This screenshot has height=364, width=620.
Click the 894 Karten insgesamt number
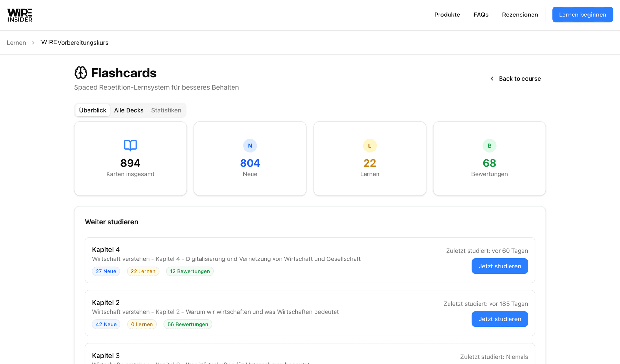(130, 163)
